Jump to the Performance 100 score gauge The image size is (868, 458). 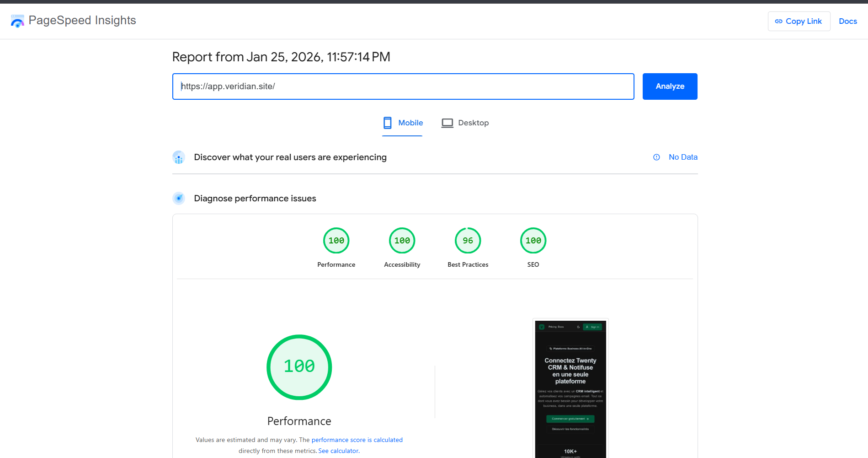pos(336,241)
